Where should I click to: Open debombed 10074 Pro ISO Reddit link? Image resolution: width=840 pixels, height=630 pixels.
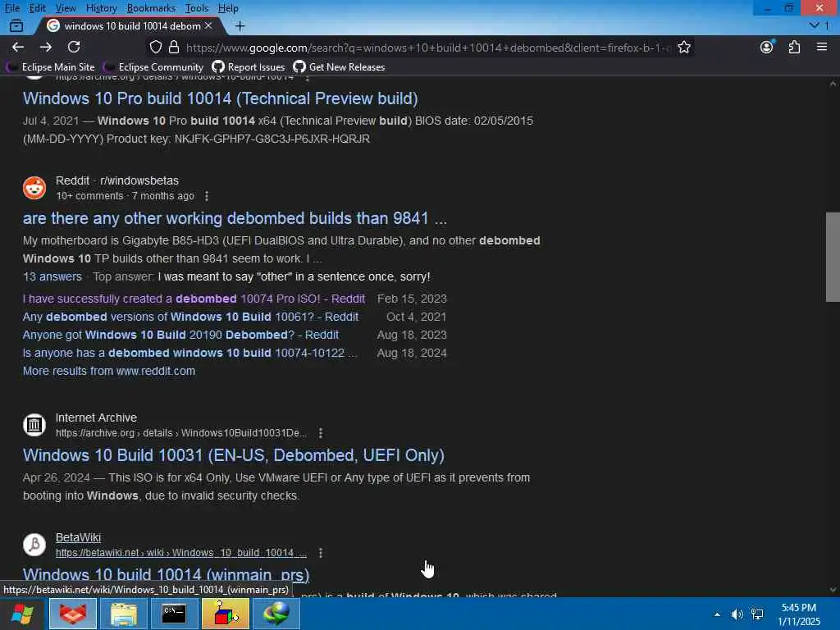click(x=194, y=299)
